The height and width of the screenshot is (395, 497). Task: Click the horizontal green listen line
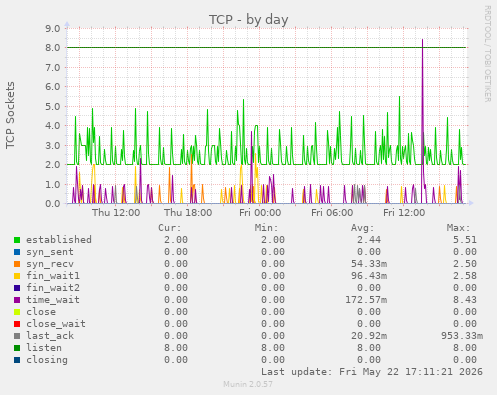267,47
